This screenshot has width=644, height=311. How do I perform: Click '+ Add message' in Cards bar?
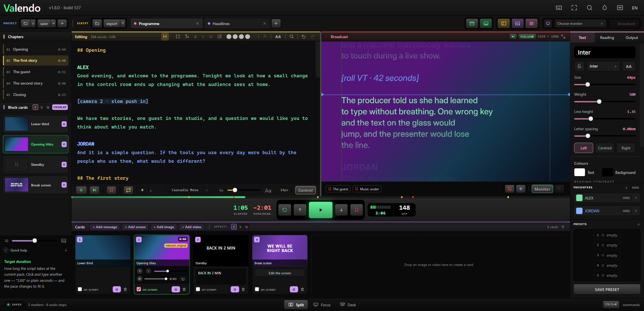pyautogui.click(x=105, y=227)
